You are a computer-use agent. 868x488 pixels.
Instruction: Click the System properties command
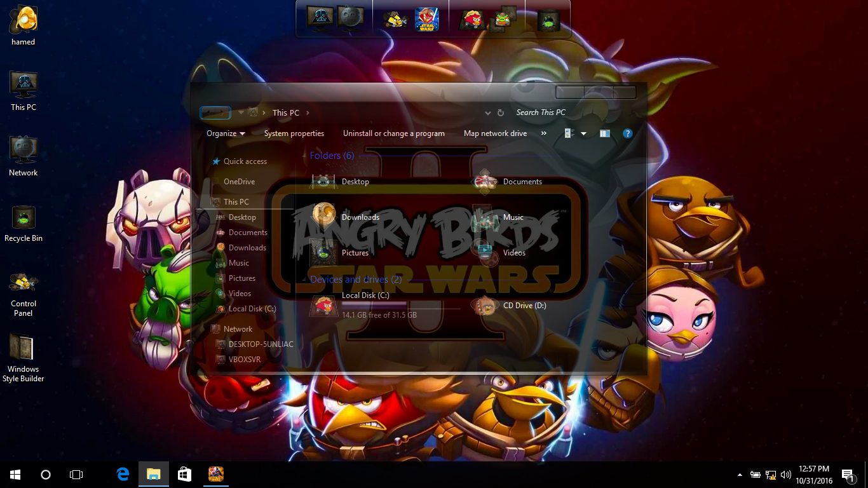(294, 133)
